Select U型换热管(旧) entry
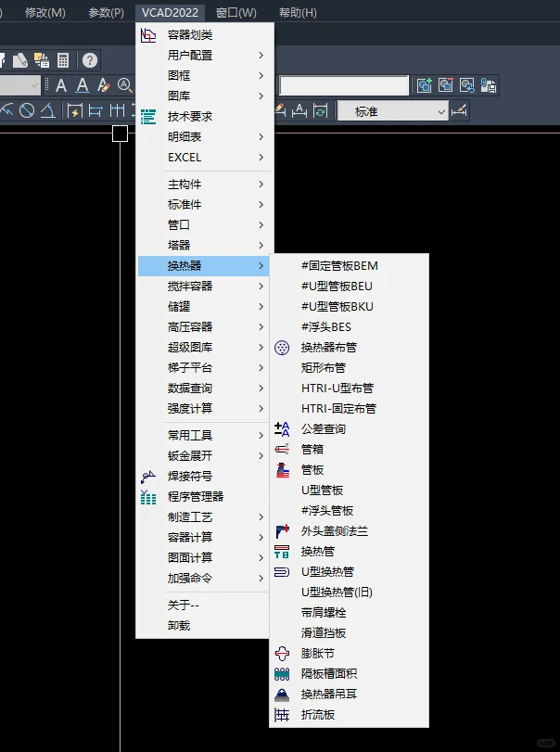 click(349, 593)
